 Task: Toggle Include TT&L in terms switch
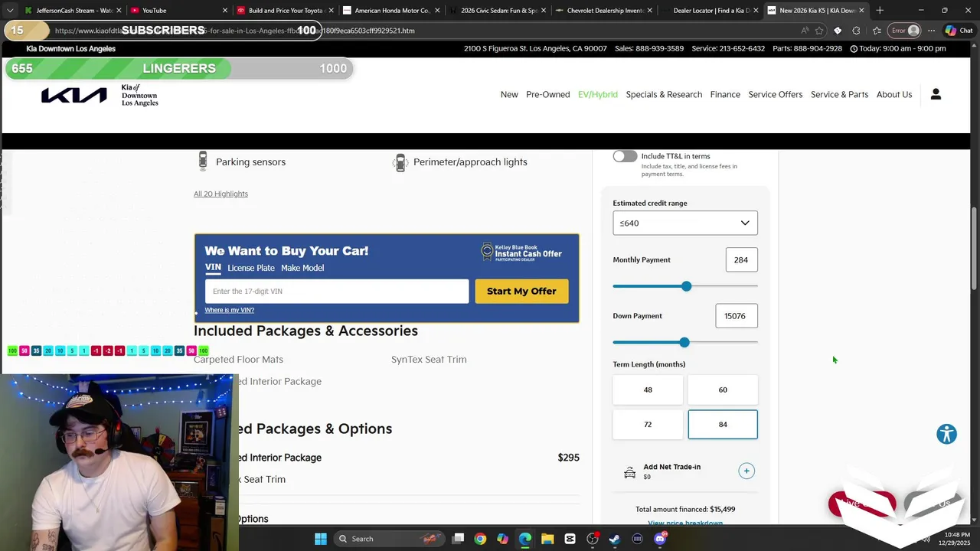pyautogui.click(x=625, y=156)
